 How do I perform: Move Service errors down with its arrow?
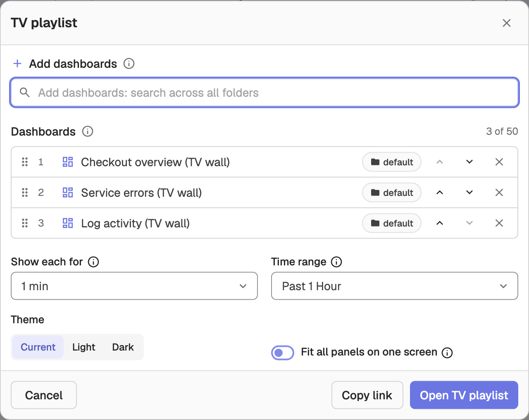coord(469,193)
